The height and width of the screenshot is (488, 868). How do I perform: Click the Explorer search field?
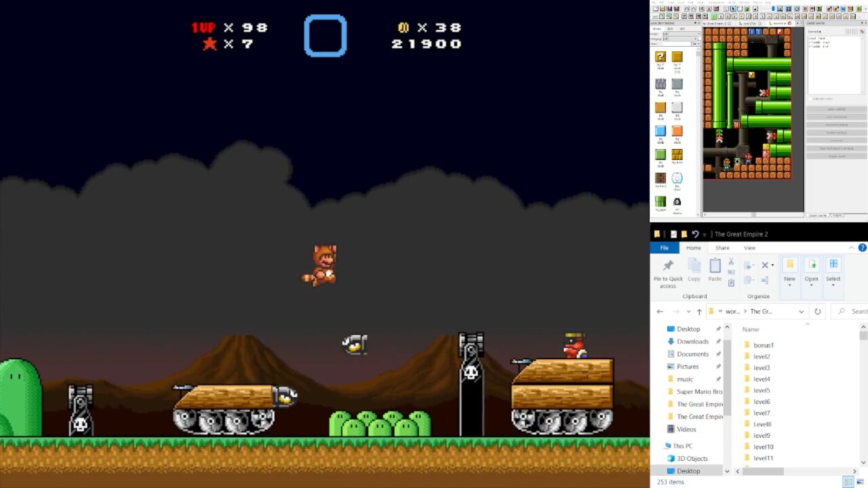click(x=851, y=311)
